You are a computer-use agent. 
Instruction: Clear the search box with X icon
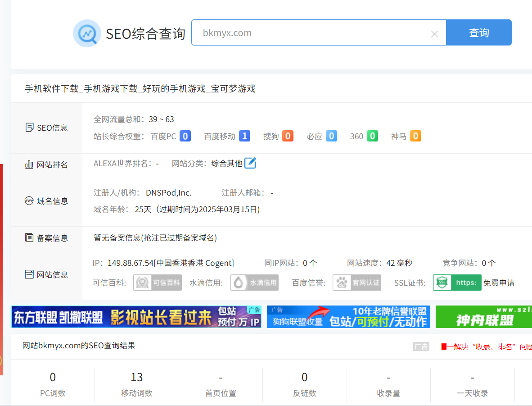[434, 34]
